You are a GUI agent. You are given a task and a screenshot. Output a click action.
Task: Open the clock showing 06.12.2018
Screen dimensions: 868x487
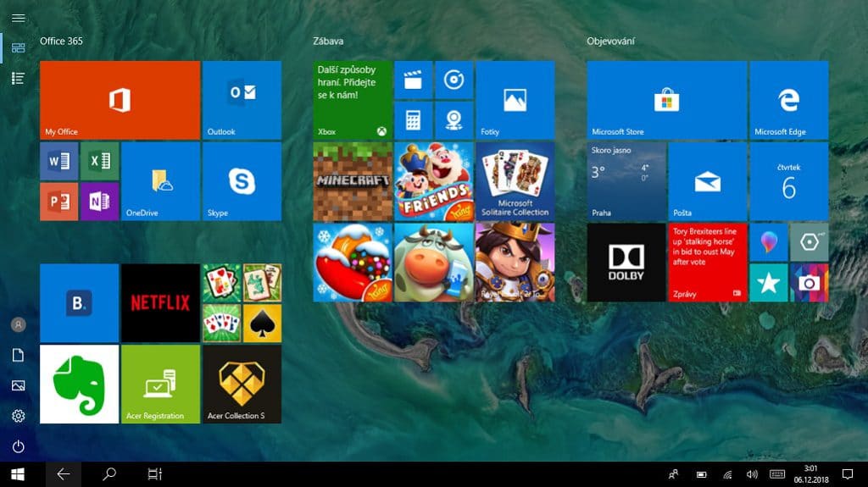coord(811,474)
